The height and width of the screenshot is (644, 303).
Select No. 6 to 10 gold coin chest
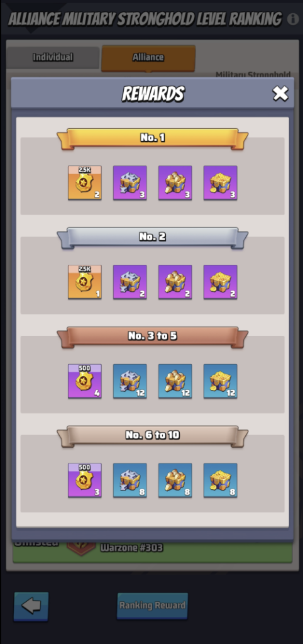tap(220, 480)
